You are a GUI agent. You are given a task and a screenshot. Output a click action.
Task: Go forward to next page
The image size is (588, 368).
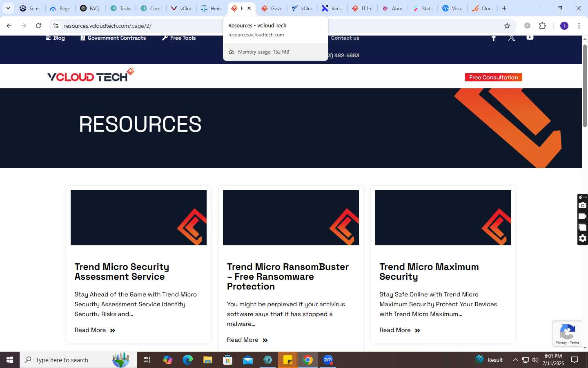coord(24,26)
